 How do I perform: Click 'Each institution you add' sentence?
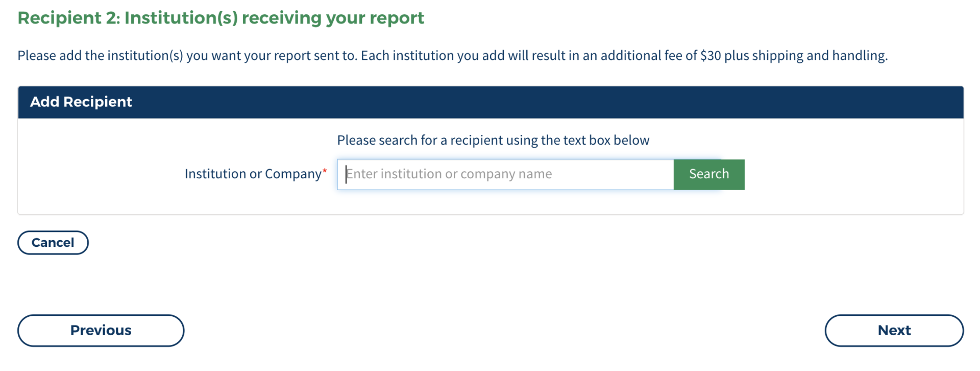pos(434,55)
